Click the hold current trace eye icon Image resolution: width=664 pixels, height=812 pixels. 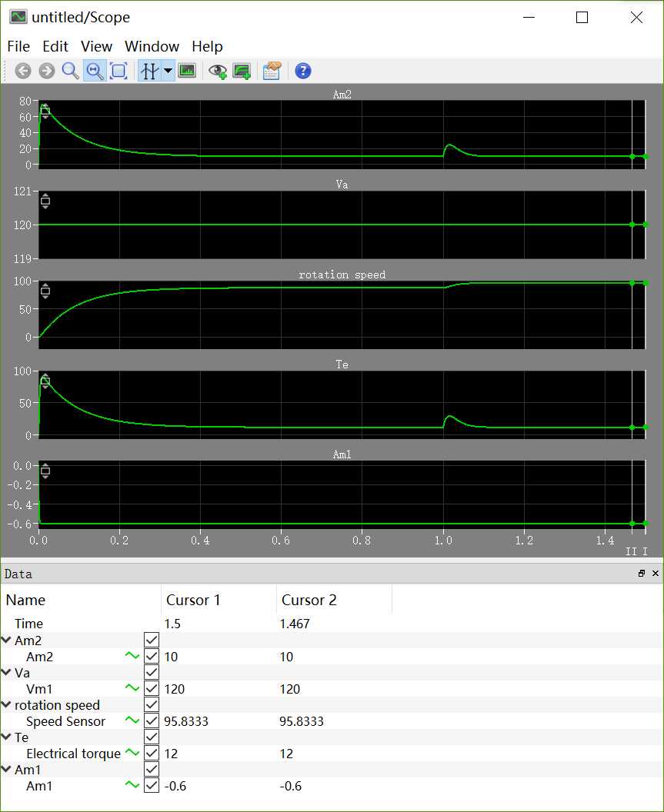(218, 71)
